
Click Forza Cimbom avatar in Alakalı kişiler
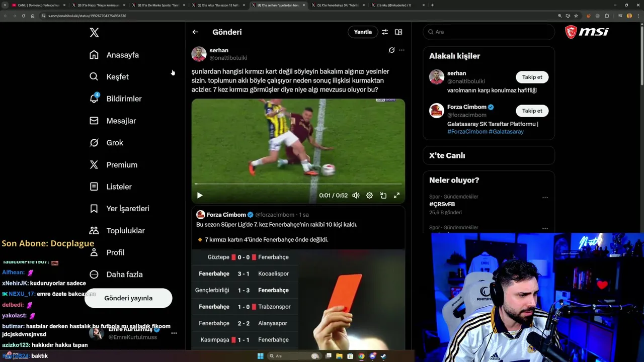click(x=437, y=111)
